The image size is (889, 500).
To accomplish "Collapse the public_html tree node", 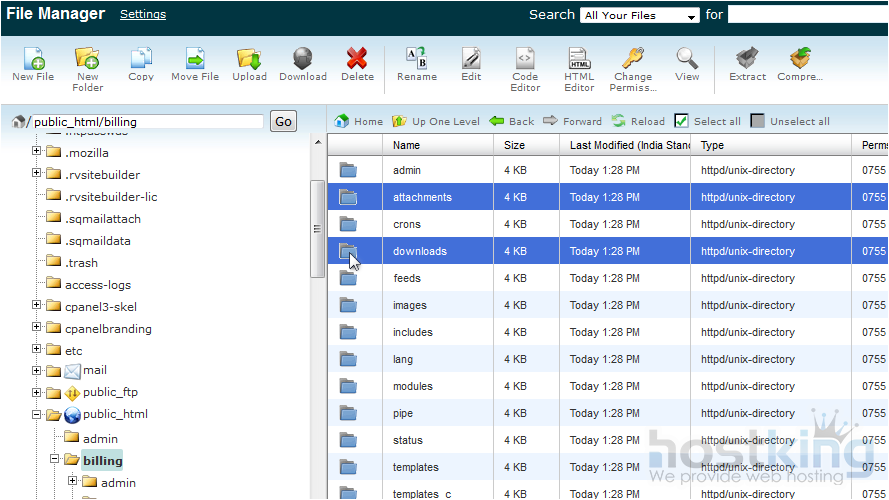I will pos(37,415).
